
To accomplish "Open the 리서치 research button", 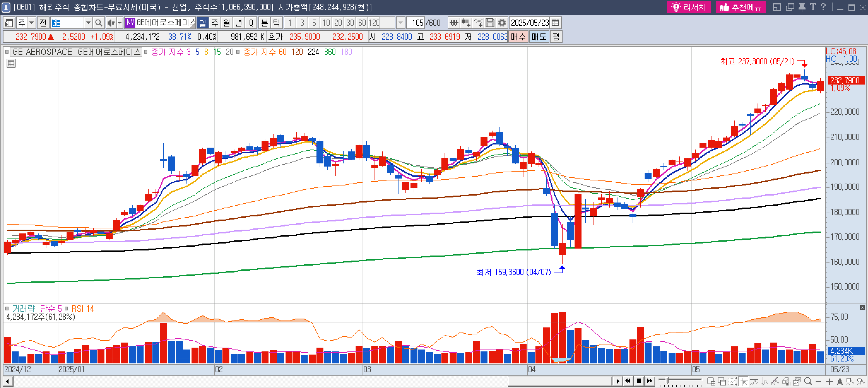I will point(688,7).
